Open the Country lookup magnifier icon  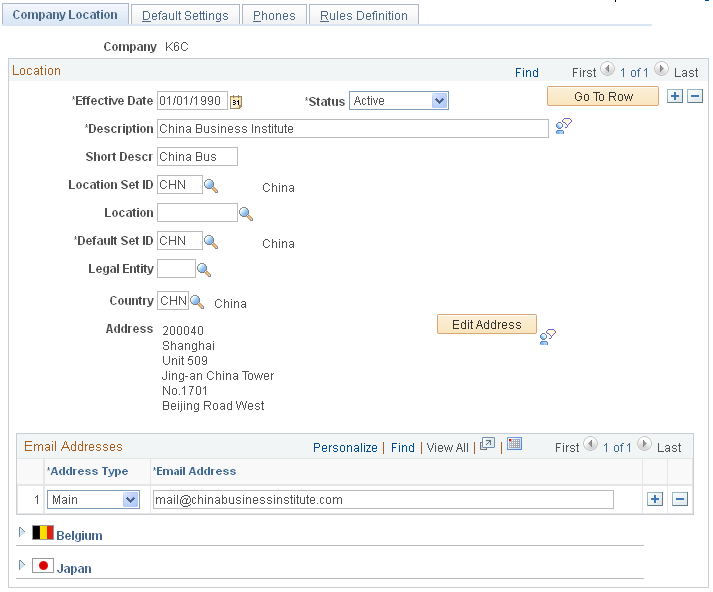[197, 301]
